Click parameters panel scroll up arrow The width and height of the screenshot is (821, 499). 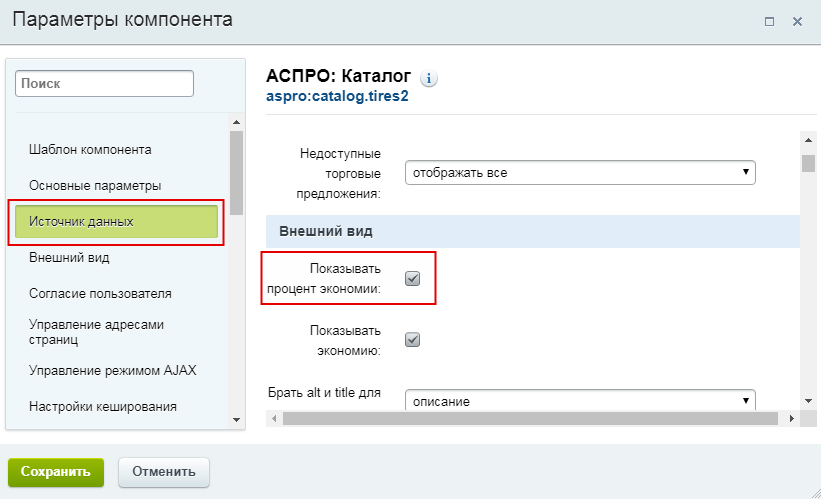[x=808, y=140]
